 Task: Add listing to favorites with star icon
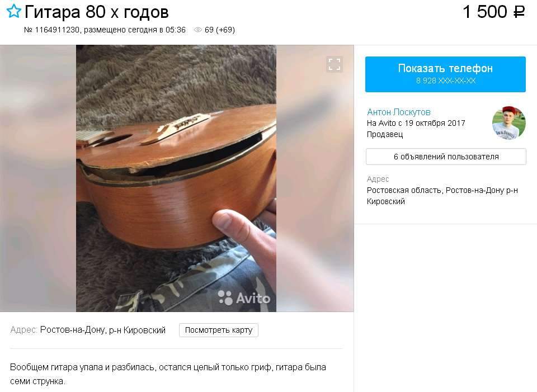point(13,11)
